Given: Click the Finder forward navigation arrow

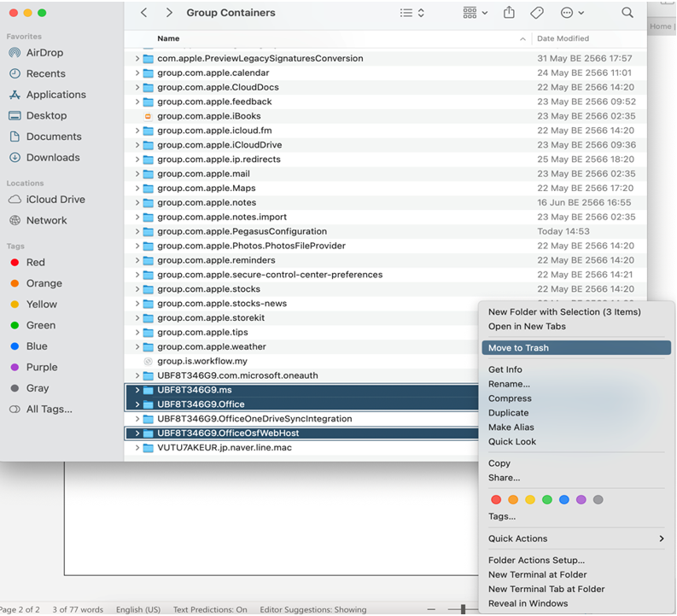Looking at the screenshot, I should tap(169, 13).
